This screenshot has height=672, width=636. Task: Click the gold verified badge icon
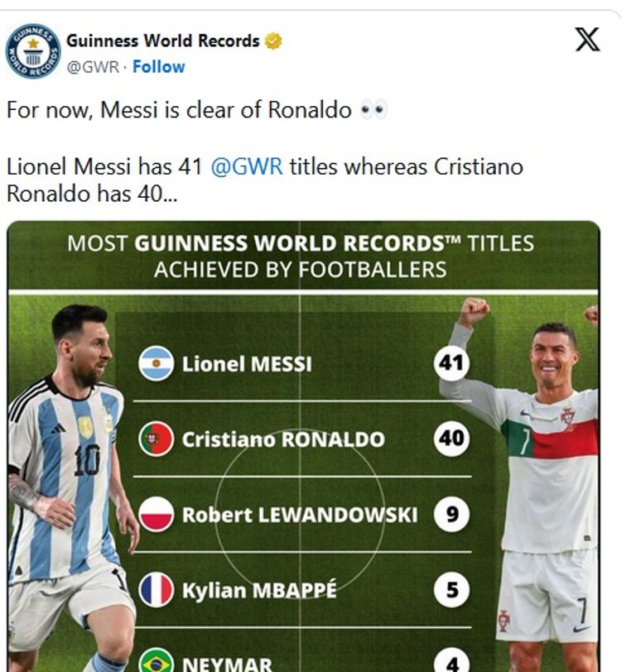(x=272, y=41)
